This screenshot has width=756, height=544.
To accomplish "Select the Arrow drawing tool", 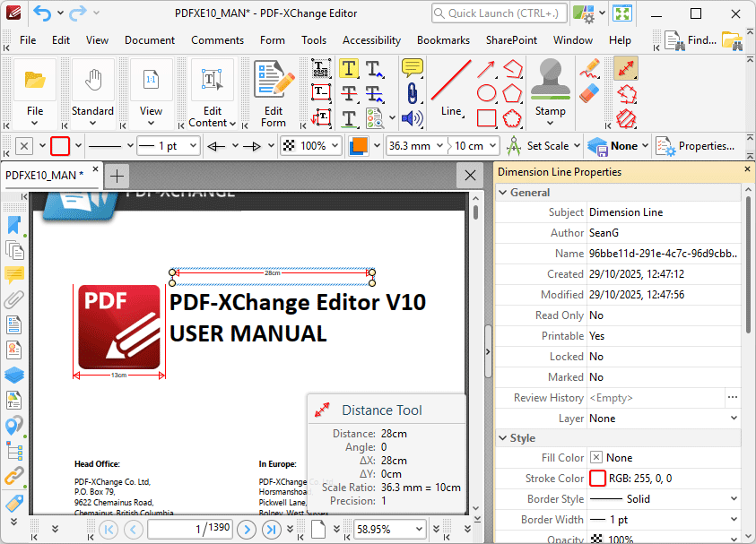I will click(x=486, y=69).
